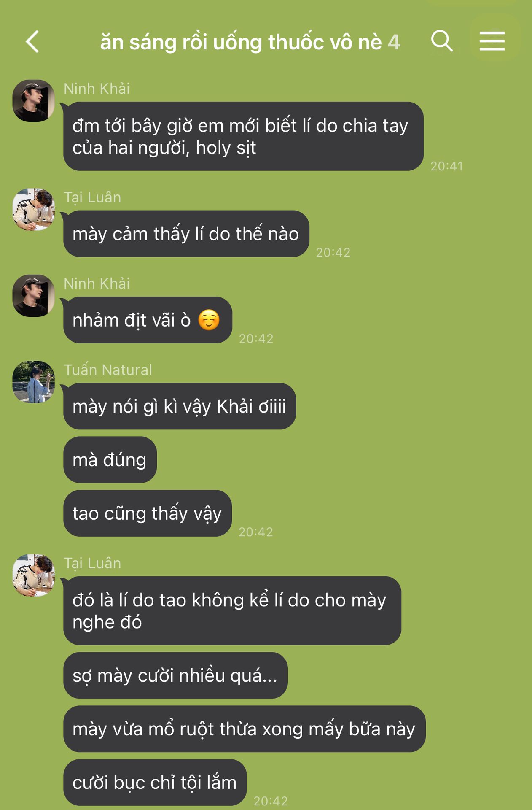
Task: Tap the name label Tuấn Natural
Action: click(x=108, y=370)
